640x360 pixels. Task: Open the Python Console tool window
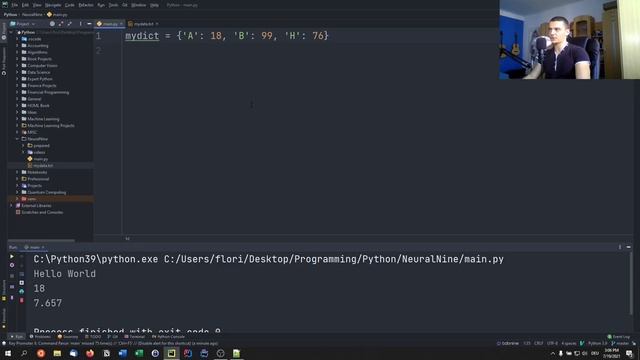[x=168, y=337]
